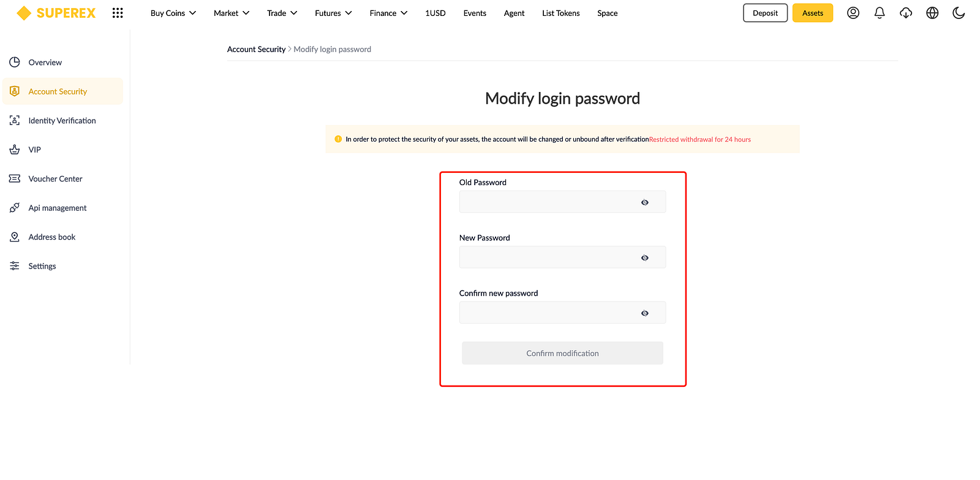
Task: Open the notifications bell
Action: 880,13
